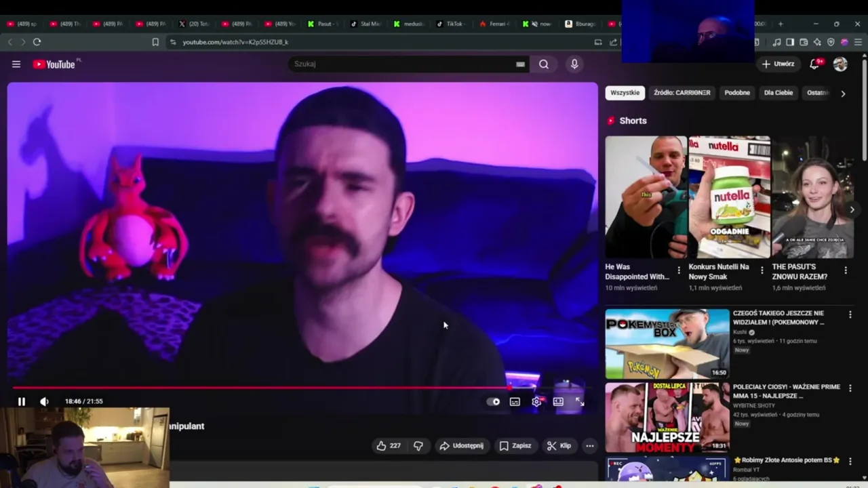Screen dimensions: 868x488
Task: Click the search magnifier button
Action: [544, 64]
